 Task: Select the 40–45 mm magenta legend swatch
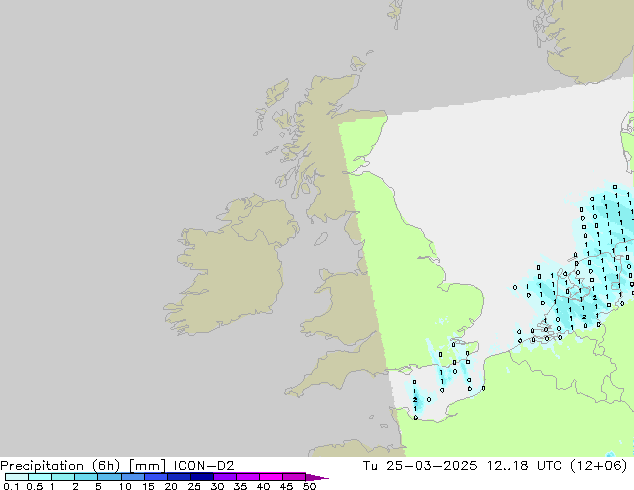coord(271,477)
